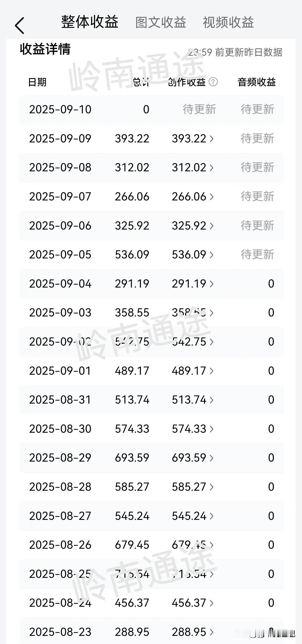Click the 创作收益 column header
302x644 pixels.
187,82
